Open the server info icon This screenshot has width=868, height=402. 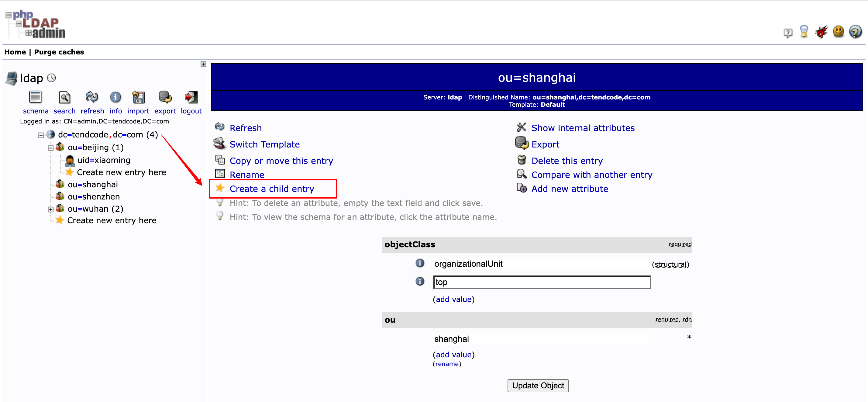click(x=115, y=98)
